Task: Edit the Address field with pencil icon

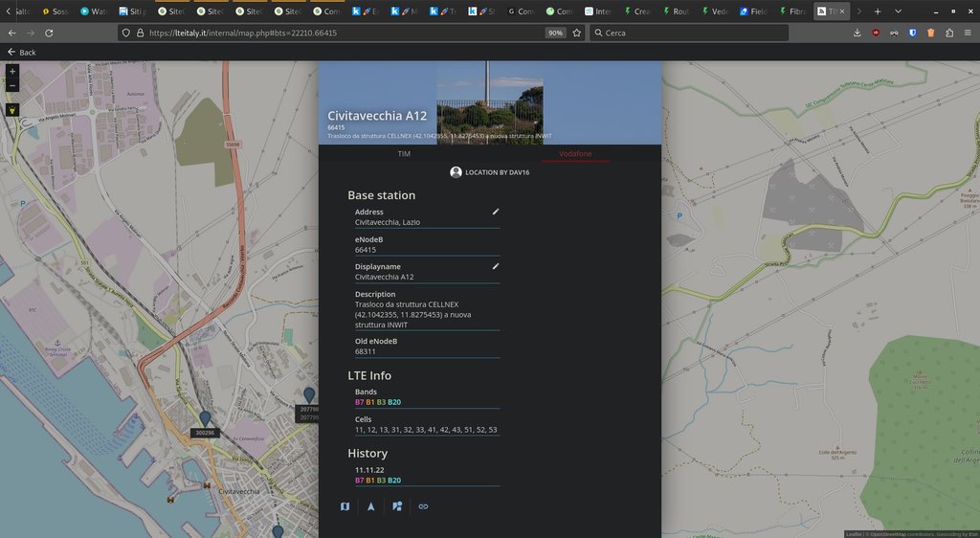Action: [x=495, y=212]
